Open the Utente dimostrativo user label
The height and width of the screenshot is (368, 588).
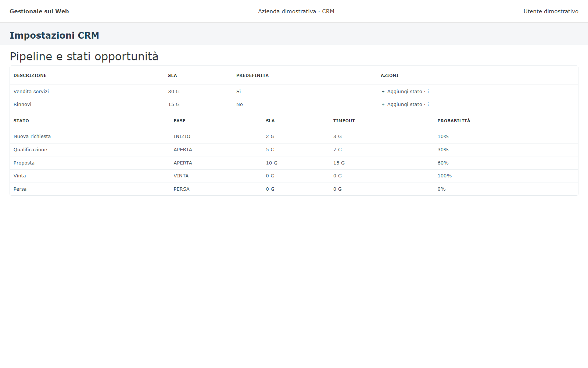(551, 11)
